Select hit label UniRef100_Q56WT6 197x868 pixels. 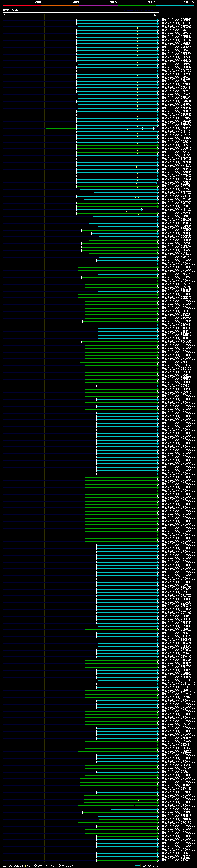pyautogui.click(x=177, y=149)
